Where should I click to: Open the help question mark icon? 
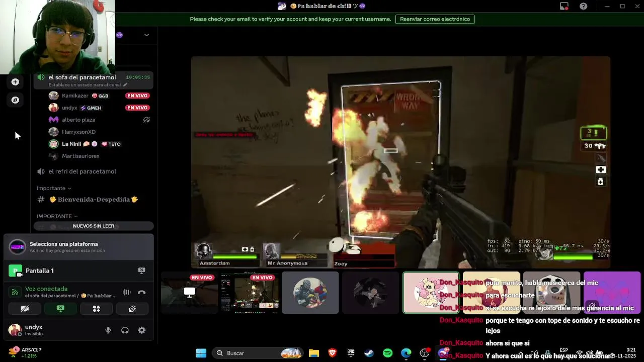click(583, 6)
